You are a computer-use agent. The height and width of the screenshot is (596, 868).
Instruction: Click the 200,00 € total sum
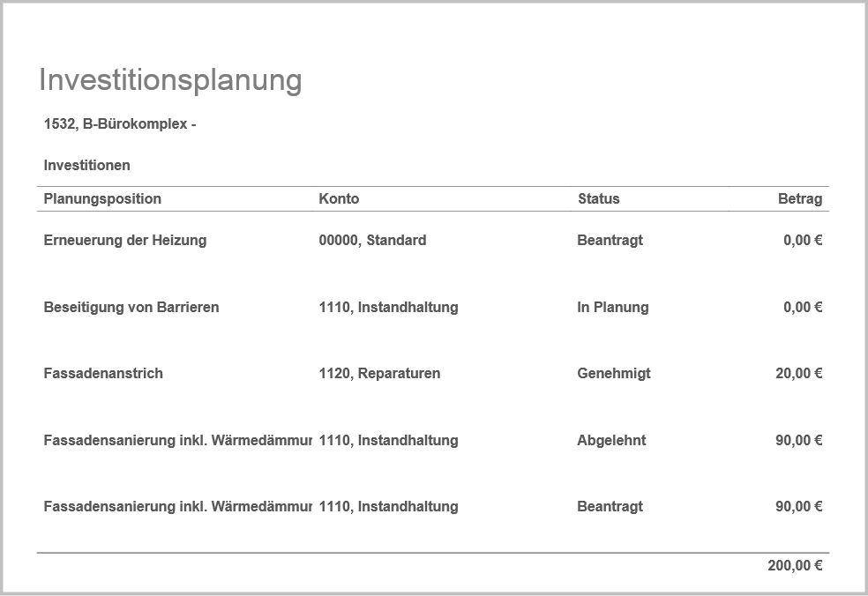[794, 566]
